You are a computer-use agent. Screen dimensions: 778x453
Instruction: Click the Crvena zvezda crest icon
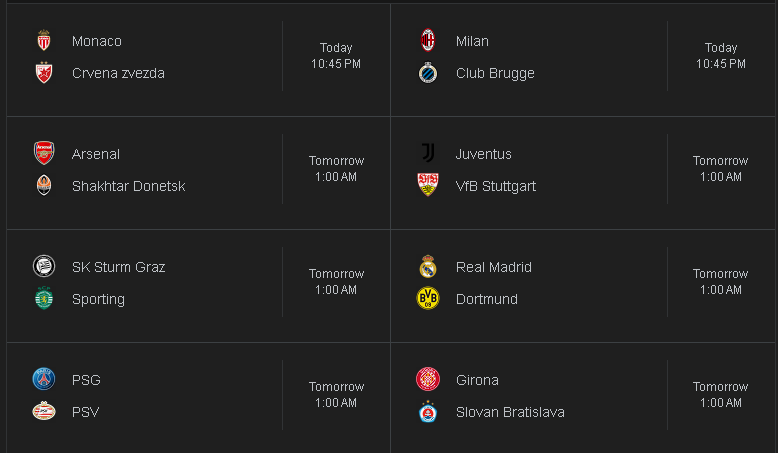(44, 73)
